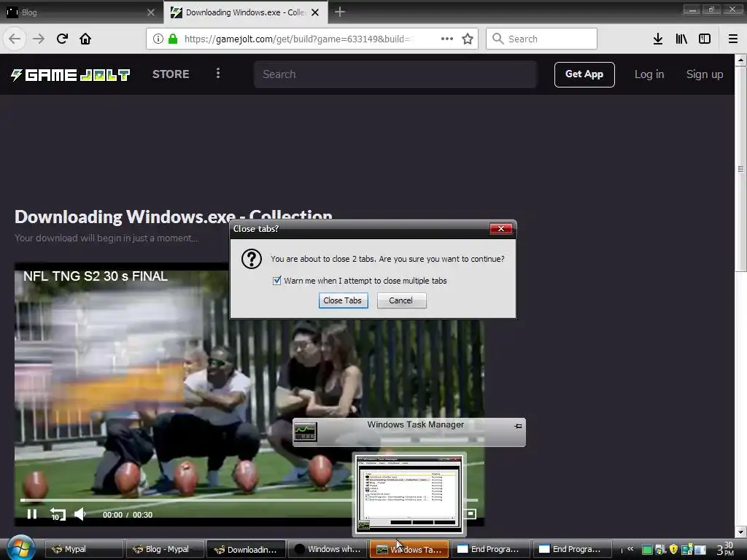
Task: Click the vertical scrollbar thumb
Action: coord(740,168)
